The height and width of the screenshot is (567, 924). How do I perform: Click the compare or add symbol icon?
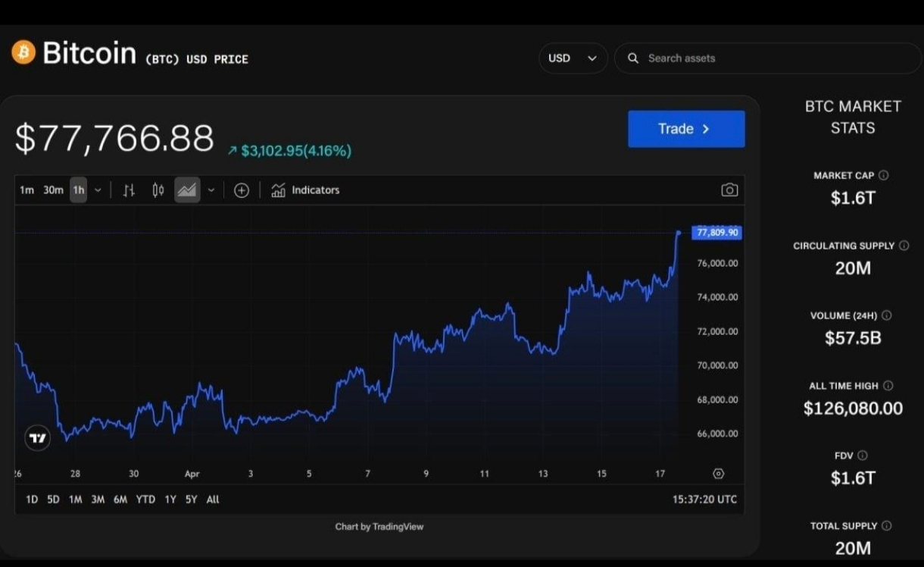point(242,190)
